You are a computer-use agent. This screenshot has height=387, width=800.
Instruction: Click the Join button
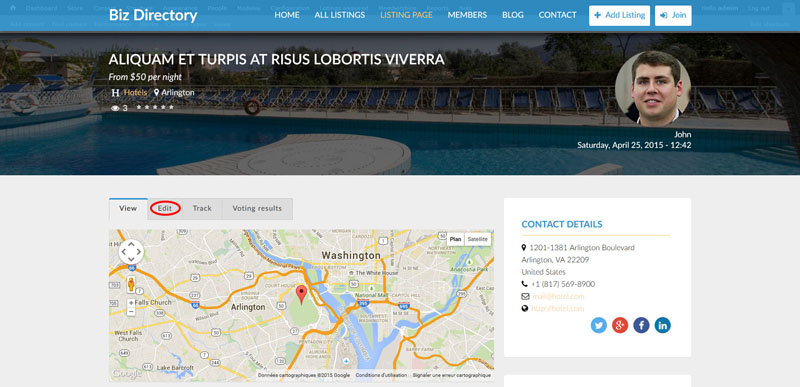point(673,15)
